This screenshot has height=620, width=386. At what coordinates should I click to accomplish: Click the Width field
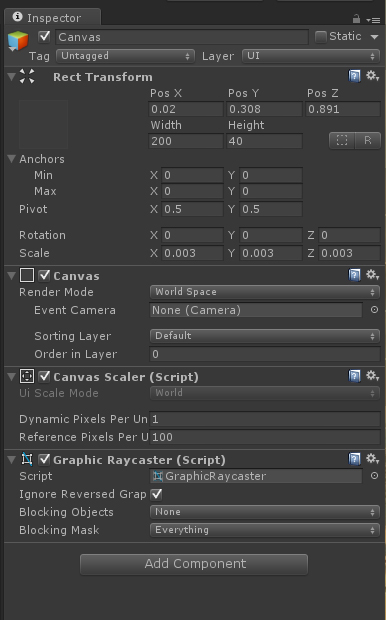click(x=186, y=141)
